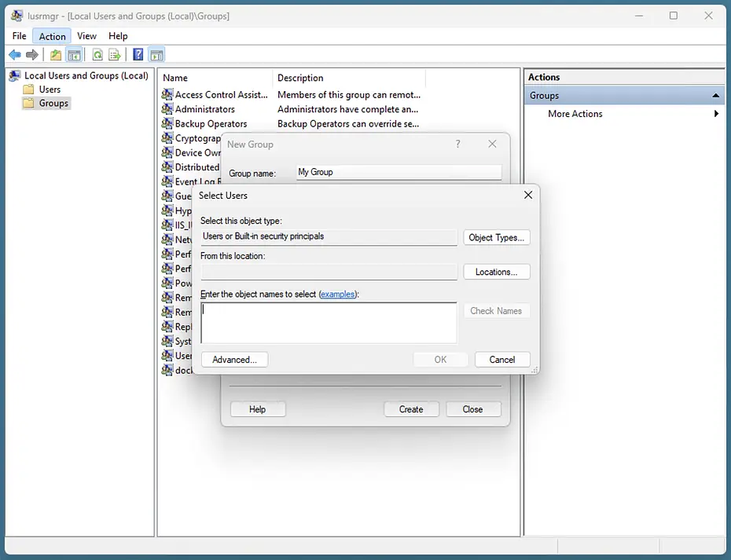Click description 'Members of this group can remot...'

coord(349,94)
